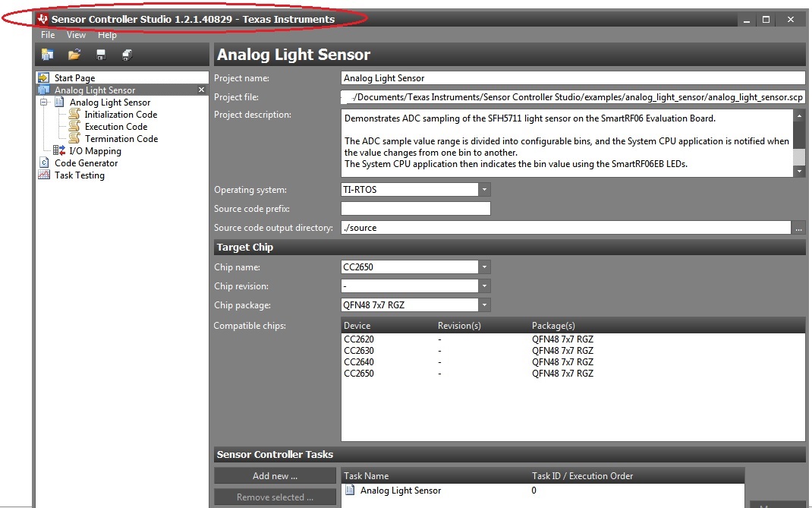
Task: Open the Chip revision dropdown
Action: coord(484,286)
